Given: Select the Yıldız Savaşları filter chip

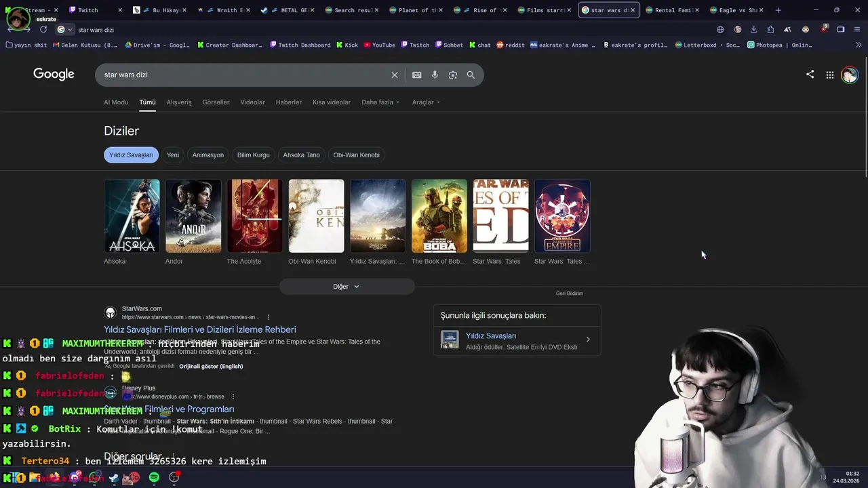Looking at the screenshot, I should pos(131,155).
